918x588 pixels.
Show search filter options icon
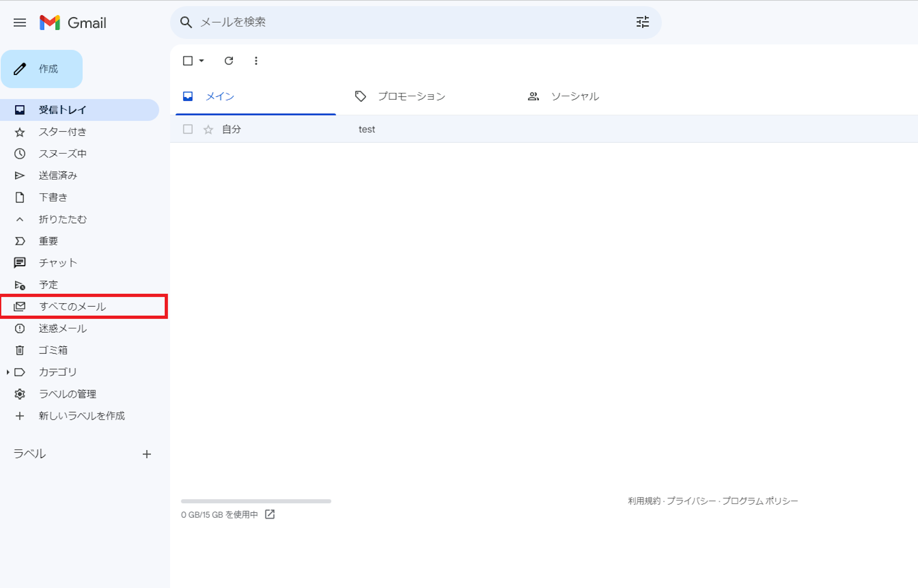[x=642, y=22]
